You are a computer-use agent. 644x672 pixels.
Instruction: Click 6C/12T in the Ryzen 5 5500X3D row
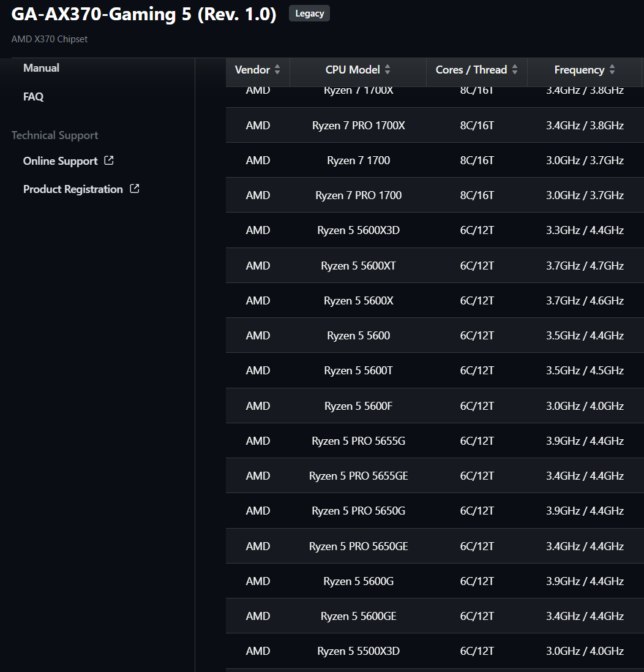point(477,651)
